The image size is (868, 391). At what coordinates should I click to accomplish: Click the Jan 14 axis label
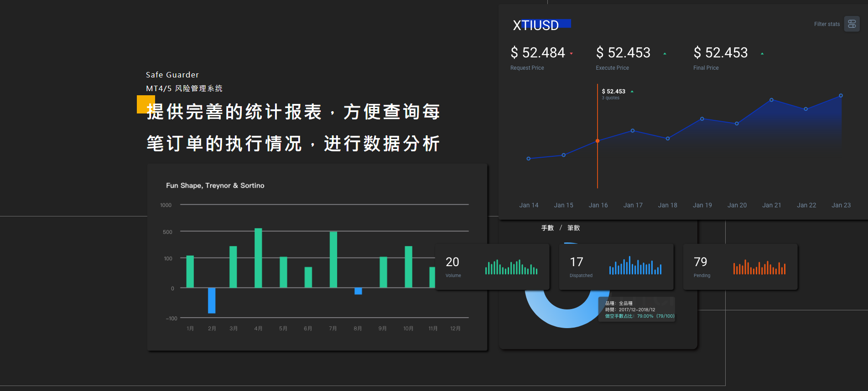point(529,205)
